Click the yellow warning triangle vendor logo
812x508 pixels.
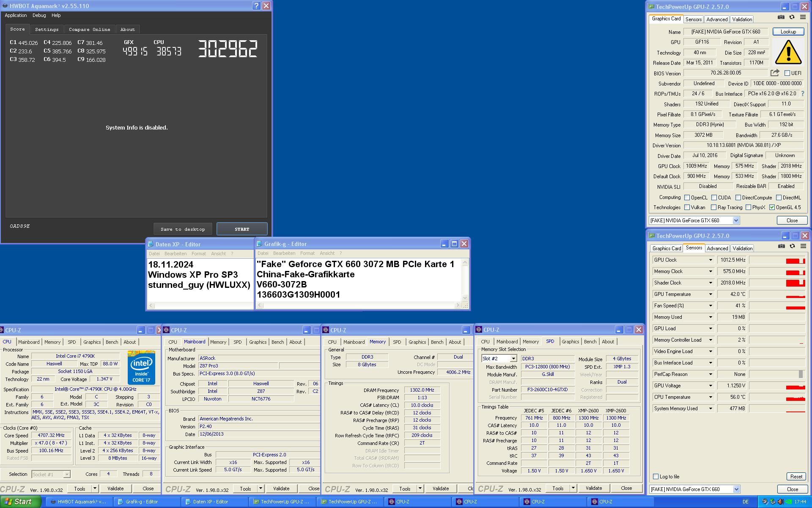(788, 52)
